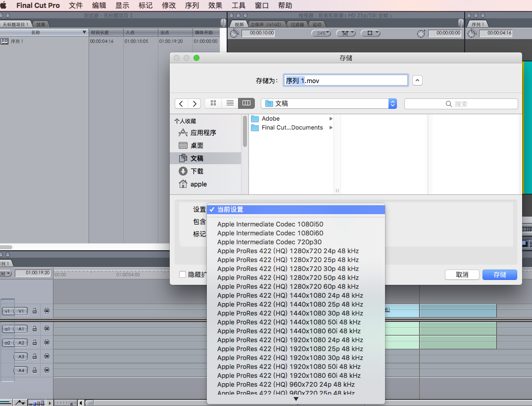
Task: Collapse the save dialog with chevron button
Action: pyautogui.click(x=417, y=81)
